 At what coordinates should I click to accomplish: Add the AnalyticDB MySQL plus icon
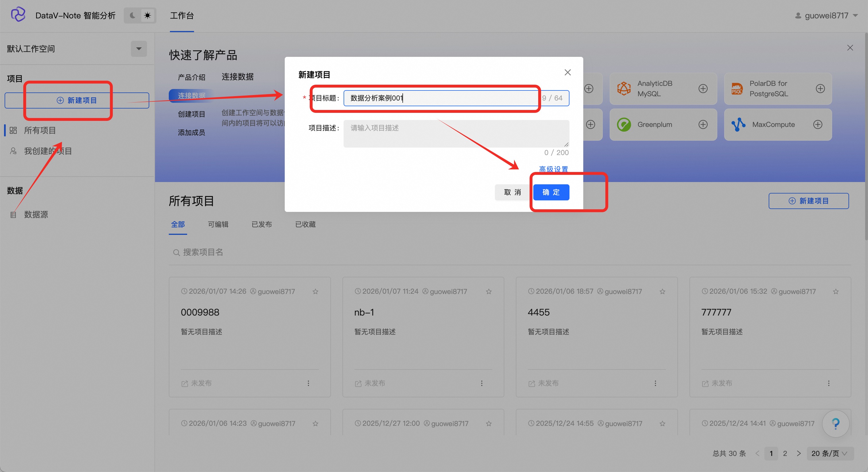[x=703, y=89]
